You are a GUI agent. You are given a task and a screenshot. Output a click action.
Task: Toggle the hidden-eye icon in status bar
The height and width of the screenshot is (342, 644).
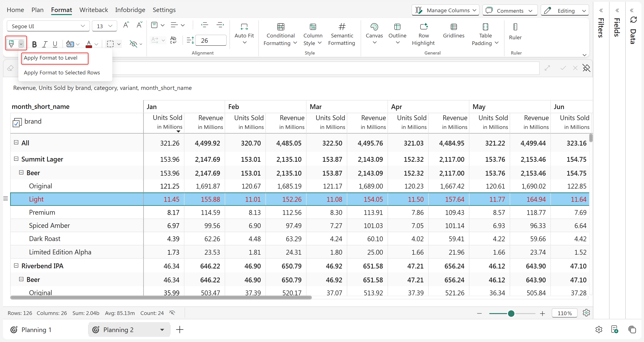(x=172, y=313)
